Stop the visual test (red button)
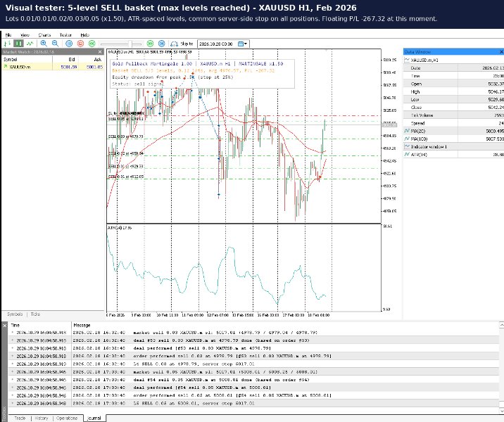 pyautogui.click(x=80, y=44)
